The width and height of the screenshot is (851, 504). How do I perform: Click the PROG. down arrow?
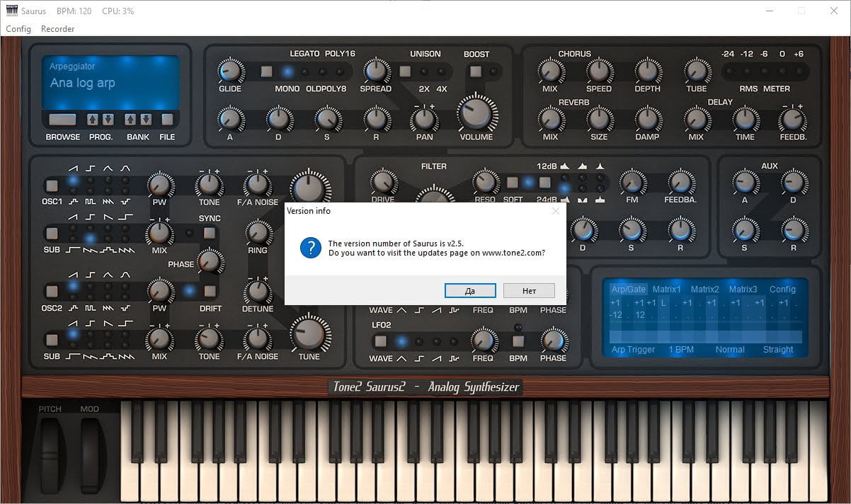[108, 120]
